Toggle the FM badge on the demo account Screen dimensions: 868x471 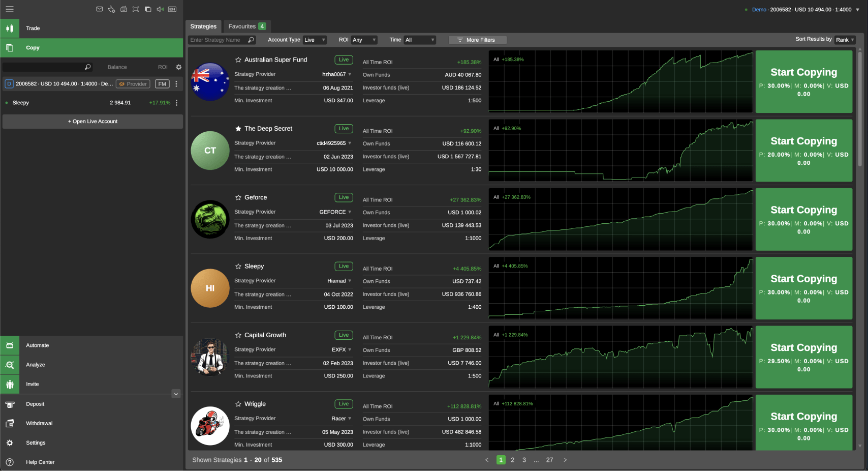(x=162, y=83)
